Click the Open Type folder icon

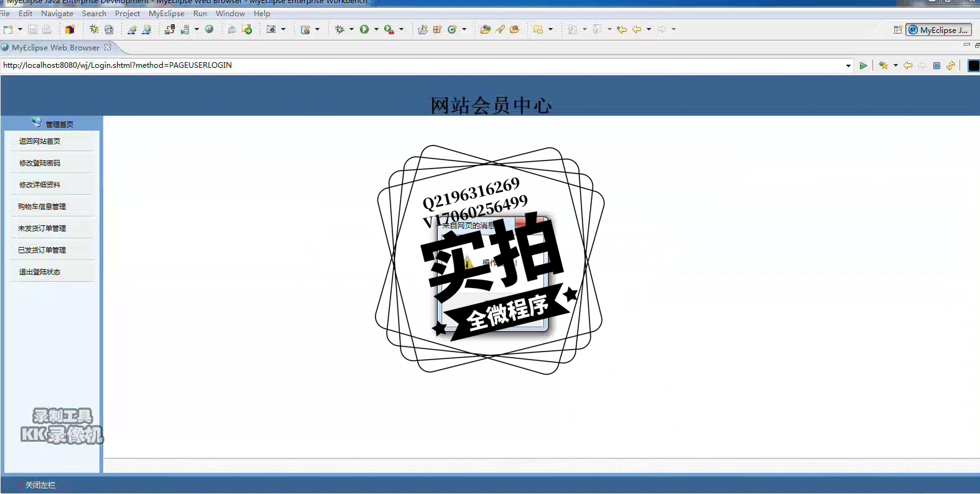tap(485, 29)
